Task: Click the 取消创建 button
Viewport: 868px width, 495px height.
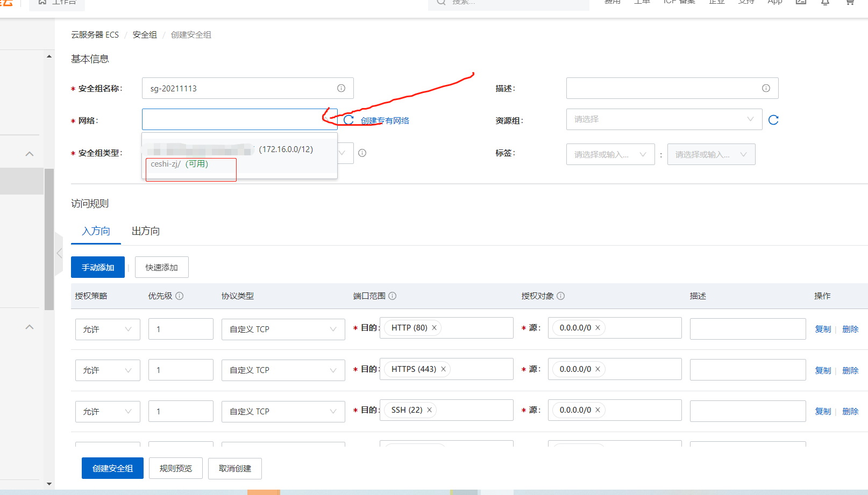Action: point(235,468)
